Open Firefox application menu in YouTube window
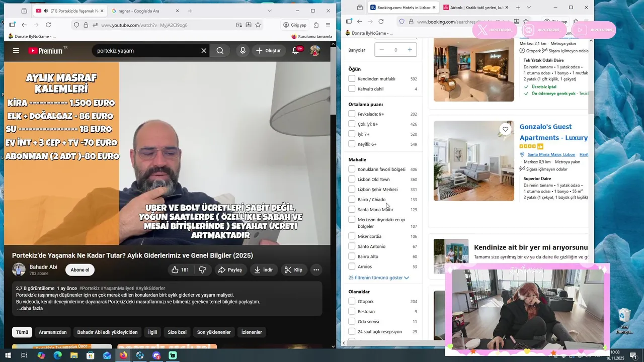Viewport: 644px width, 362px height. click(328, 25)
